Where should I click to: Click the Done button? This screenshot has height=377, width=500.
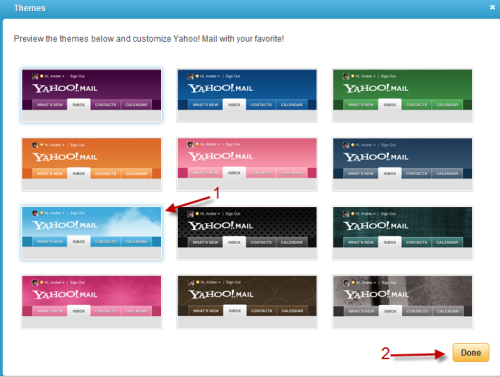click(x=471, y=353)
